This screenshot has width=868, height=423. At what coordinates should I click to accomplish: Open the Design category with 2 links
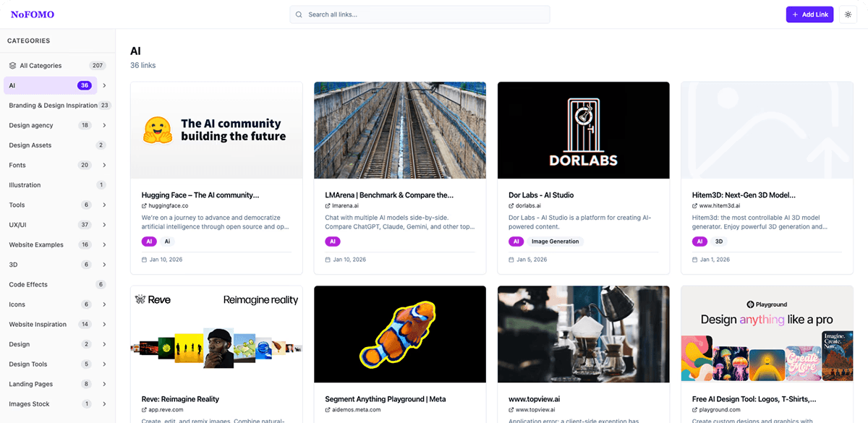[50, 344]
